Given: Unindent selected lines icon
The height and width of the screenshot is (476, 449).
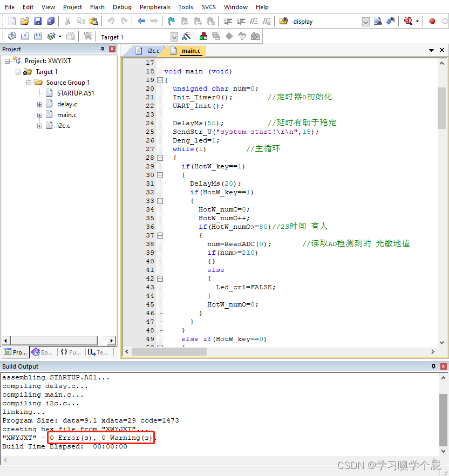Looking at the screenshot, I should (241, 21).
